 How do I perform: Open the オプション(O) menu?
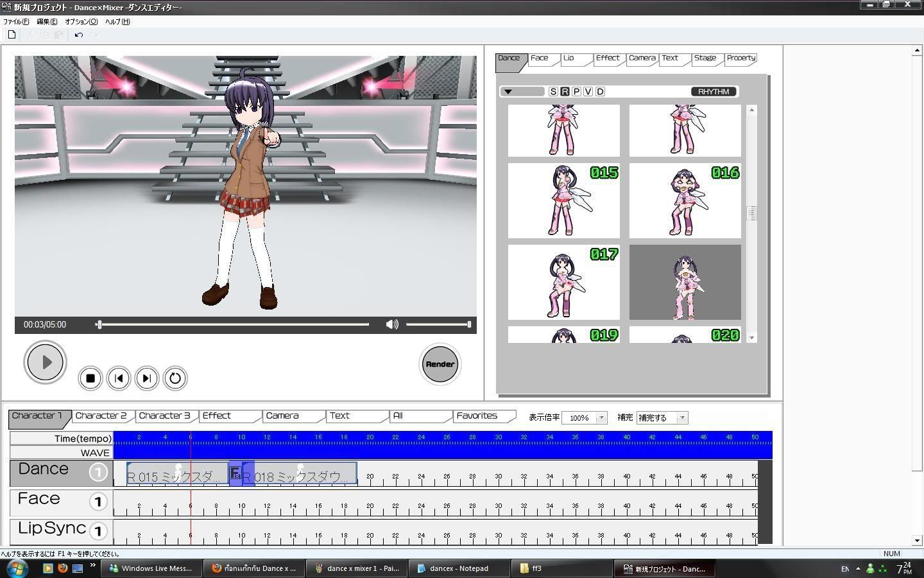81,21
